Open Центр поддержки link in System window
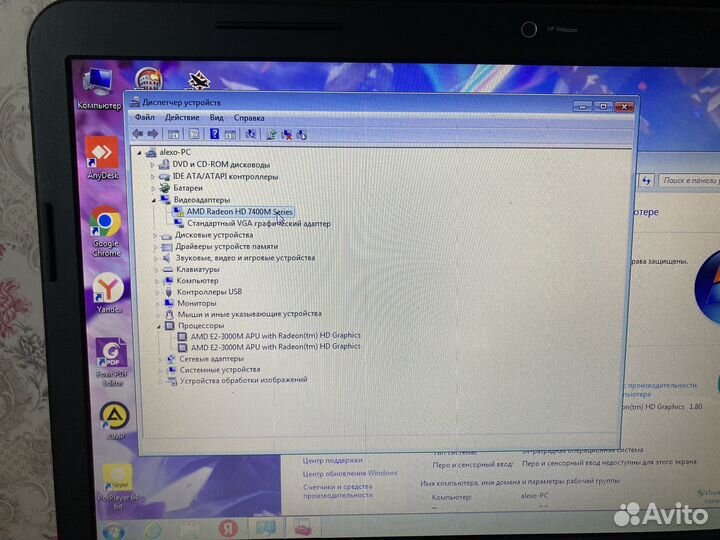The width and height of the screenshot is (720, 540). point(332,461)
